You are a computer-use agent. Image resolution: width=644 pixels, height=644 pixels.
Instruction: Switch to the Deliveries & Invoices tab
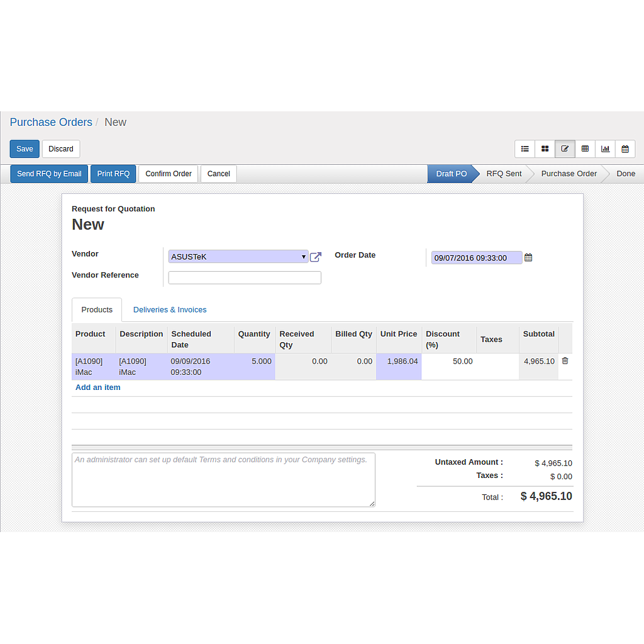point(169,309)
